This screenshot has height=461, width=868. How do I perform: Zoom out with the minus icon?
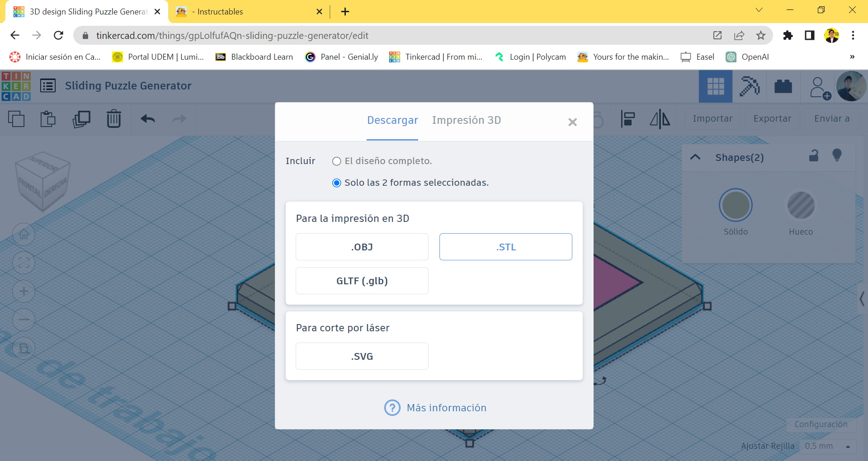coord(24,320)
